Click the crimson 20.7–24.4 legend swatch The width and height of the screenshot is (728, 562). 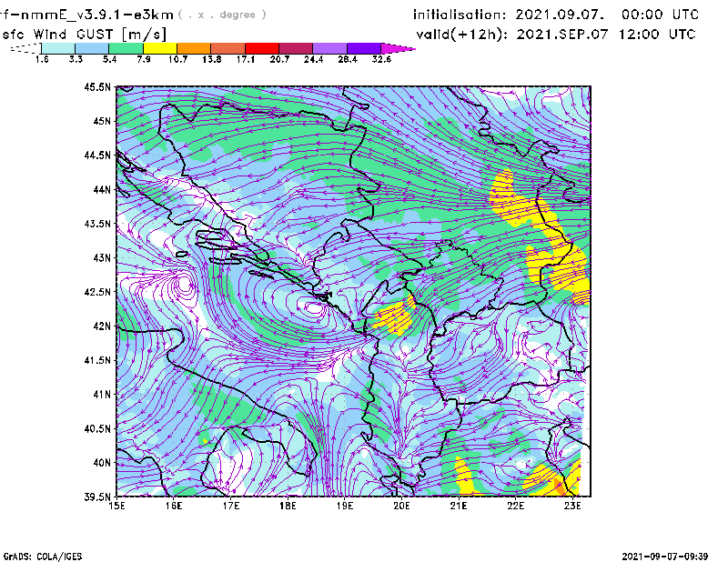click(295, 48)
